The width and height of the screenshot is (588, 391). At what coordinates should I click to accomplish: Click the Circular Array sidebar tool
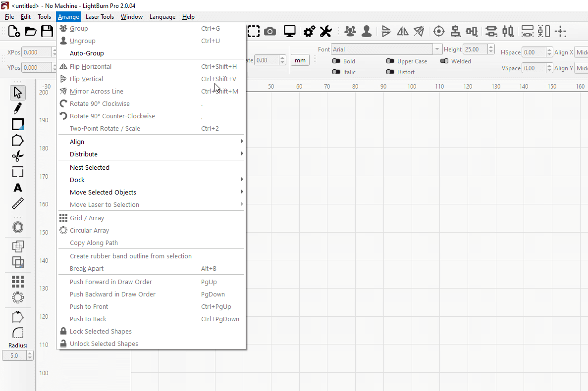coord(18,298)
